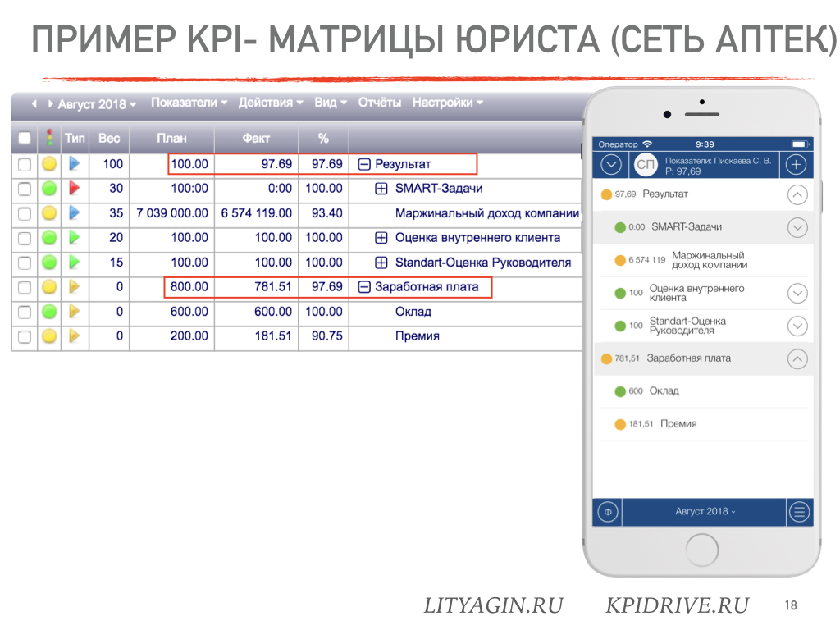Select fact value 6 574 119.00
The height and width of the screenshot is (630, 840).
[x=257, y=213]
